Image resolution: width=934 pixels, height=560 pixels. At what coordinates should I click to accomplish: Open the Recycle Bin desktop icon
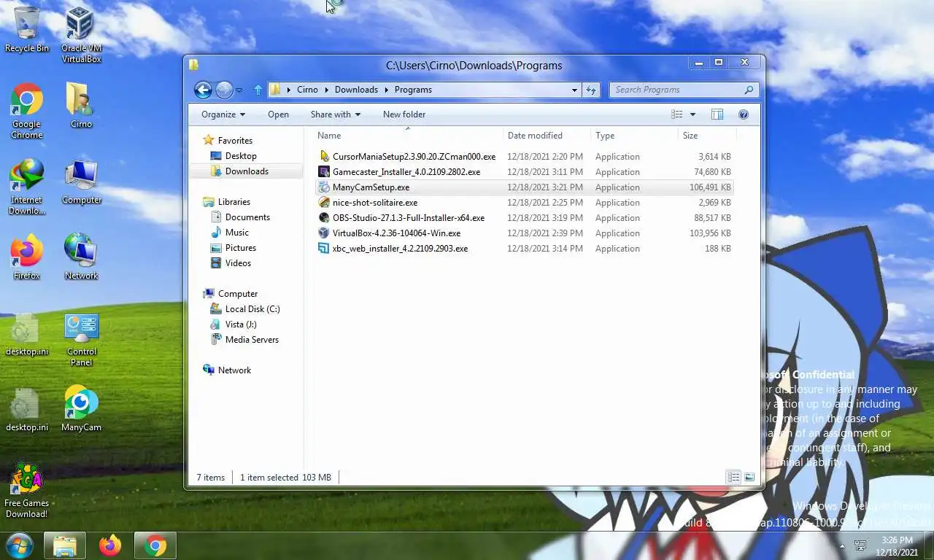(x=27, y=29)
